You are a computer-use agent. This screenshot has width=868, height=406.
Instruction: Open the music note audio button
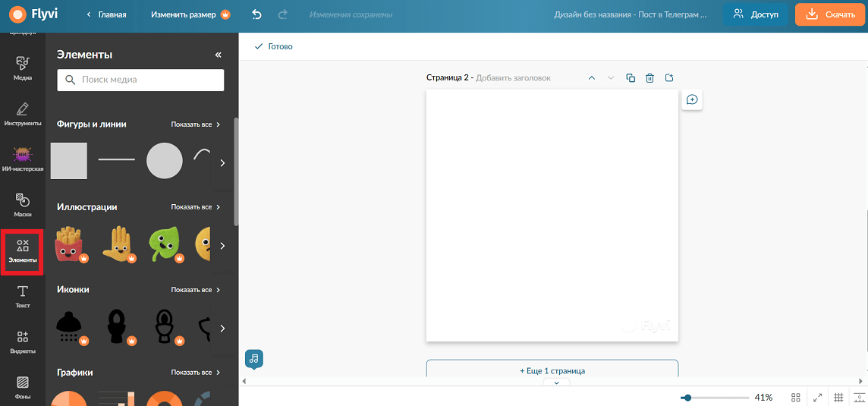click(x=254, y=359)
